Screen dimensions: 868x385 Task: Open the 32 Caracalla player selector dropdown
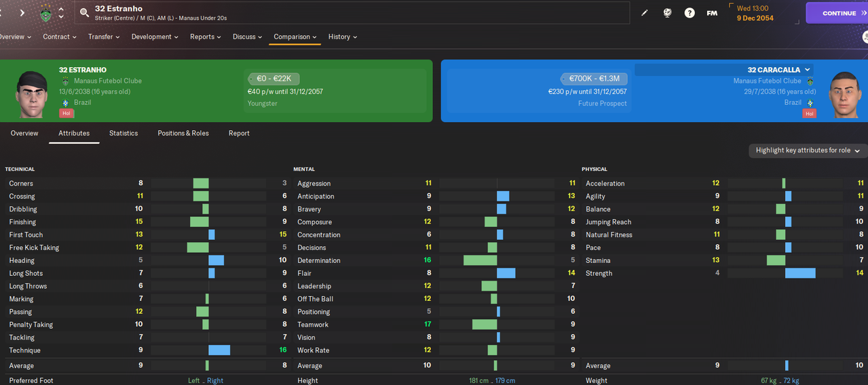tap(723, 70)
